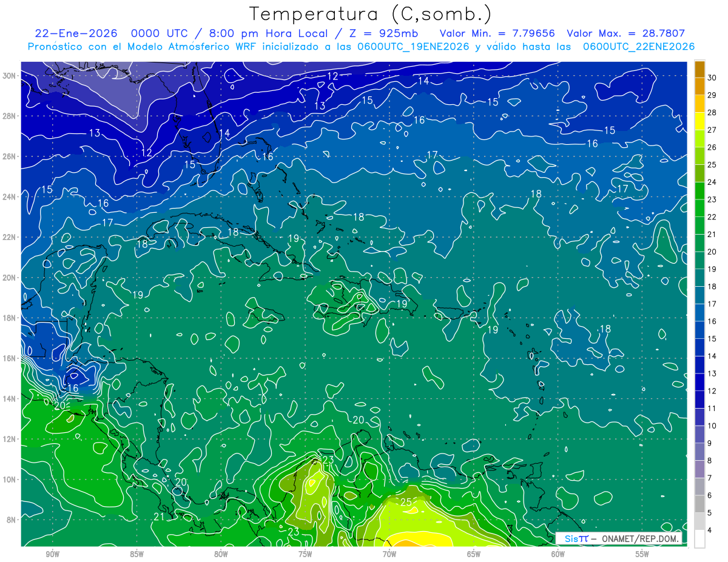Pick the colorbar swatch between 8 and 9
The width and height of the screenshot is (728, 562).
(699, 452)
